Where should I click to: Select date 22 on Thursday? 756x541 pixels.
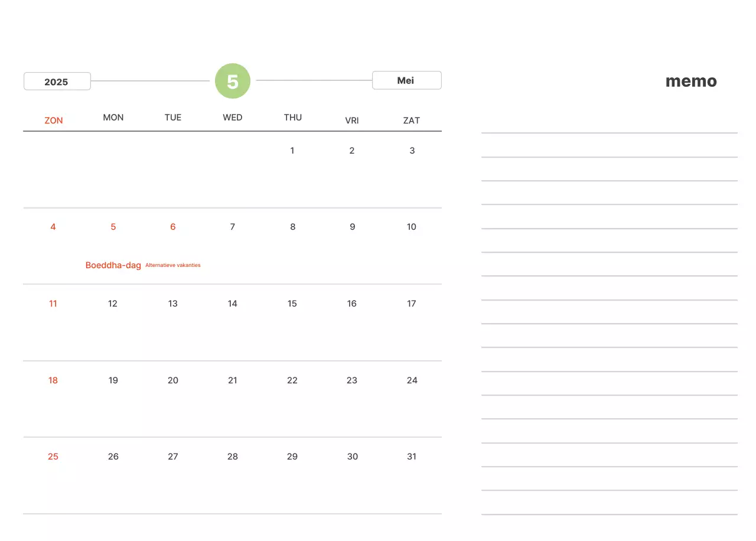coord(292,380)
